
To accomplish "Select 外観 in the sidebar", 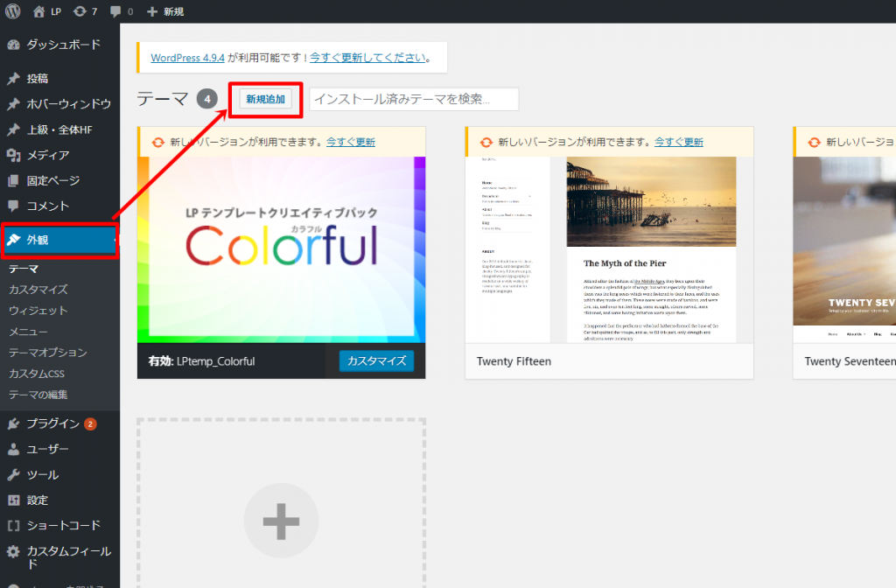I will coord(60,240).
